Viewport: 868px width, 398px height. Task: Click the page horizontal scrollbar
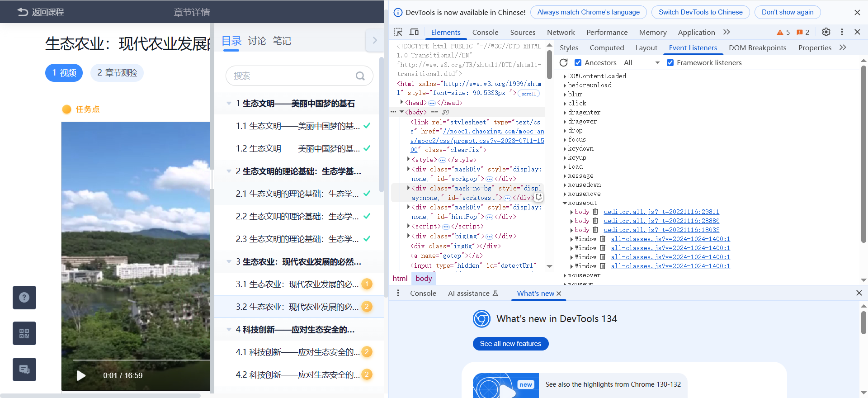coord(100,396)
